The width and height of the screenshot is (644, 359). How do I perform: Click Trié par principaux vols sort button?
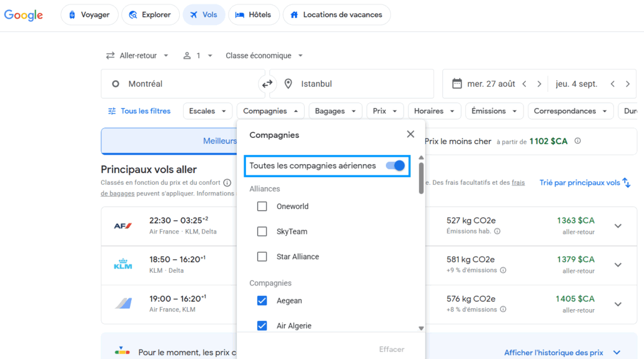point(585,182)
